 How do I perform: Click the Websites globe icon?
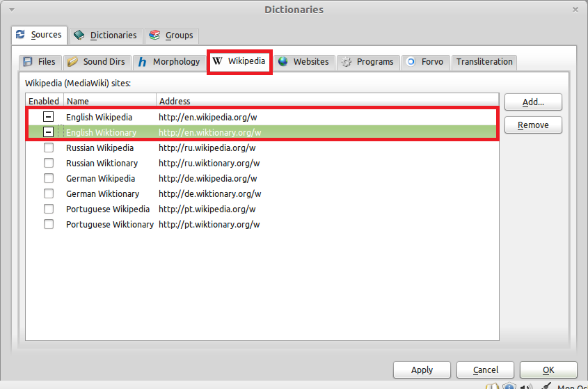pyautogui.click(x=283, y=61)
